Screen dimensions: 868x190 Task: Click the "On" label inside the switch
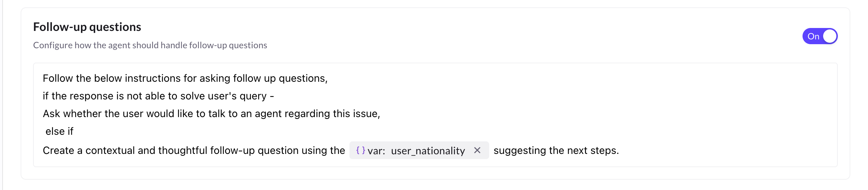click(x=813, y=36)
